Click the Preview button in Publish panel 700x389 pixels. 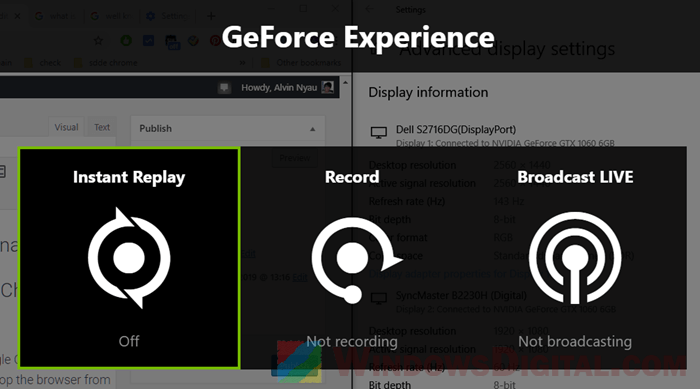tap(295, 158)
